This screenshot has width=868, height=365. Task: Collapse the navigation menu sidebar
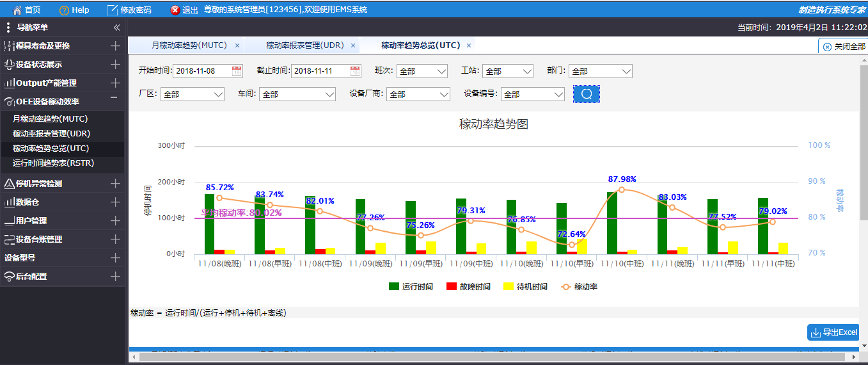coord(116,28)
